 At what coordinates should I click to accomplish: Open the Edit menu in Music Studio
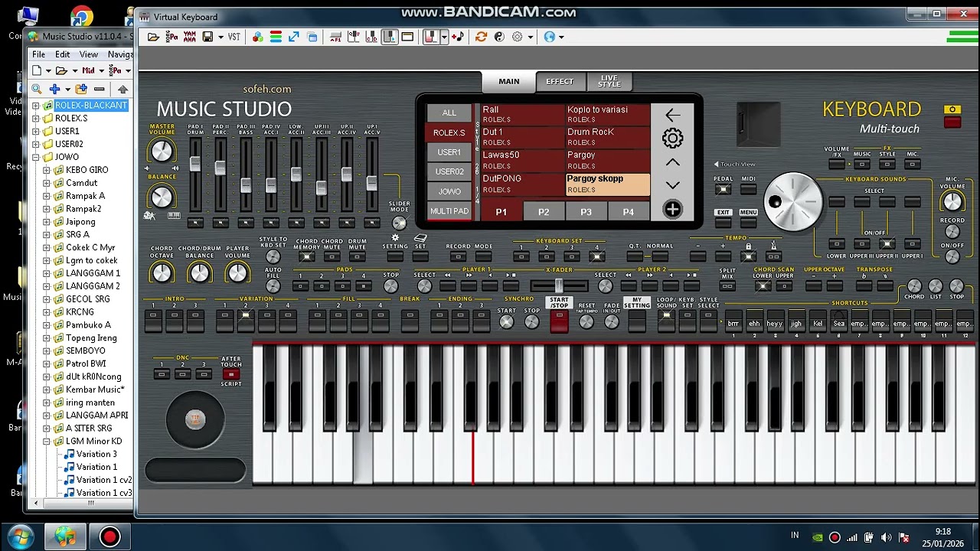tap(62, 54)
